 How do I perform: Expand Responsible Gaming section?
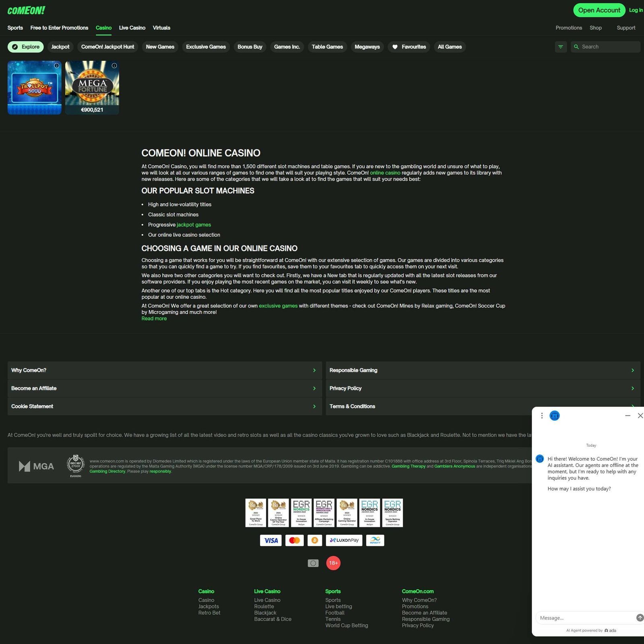[483, 370]
